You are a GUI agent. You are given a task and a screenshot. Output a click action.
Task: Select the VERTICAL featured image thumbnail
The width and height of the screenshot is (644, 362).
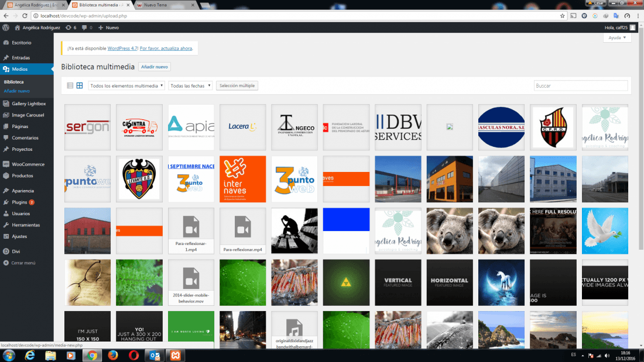click(398, 282)
